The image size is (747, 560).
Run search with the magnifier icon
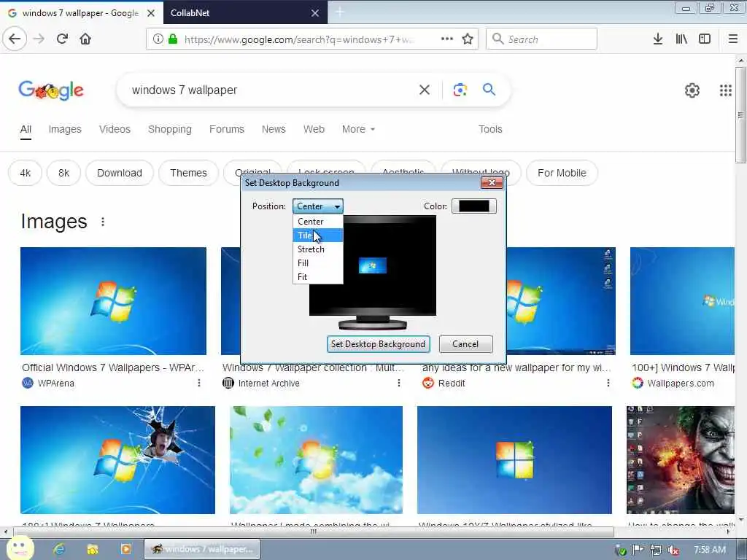click(489, 90)
